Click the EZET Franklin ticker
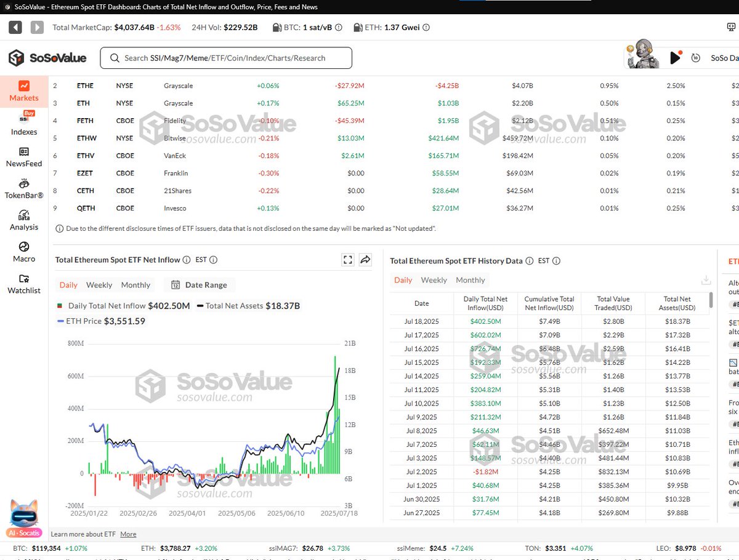The width and height of the screenshot is (739, 560). pos(84,173)
